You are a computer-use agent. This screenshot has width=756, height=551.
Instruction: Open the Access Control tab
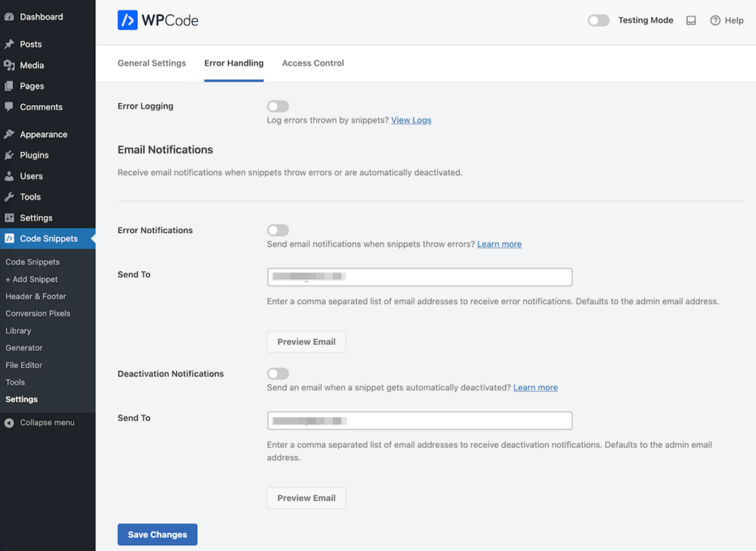[x=312, y=63]
